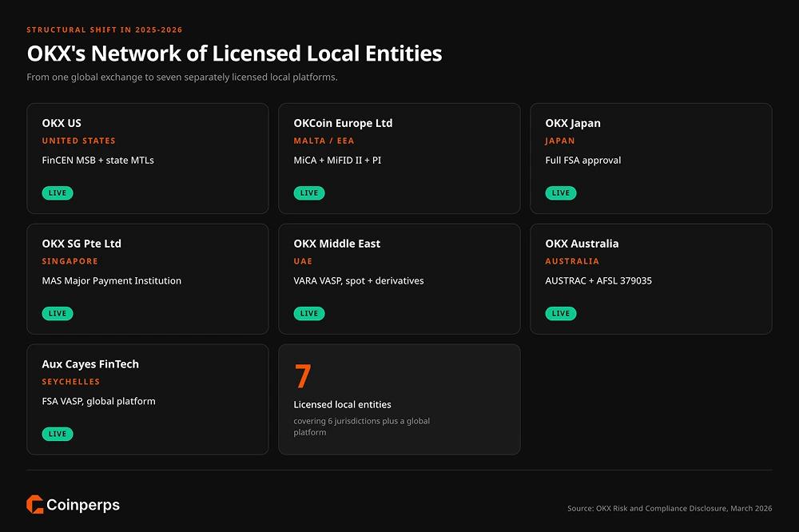Click 'covering 6 jurisdictions plus a global platform' note
The width and height of the screenshot is (799, 532).
pos(362,427)
